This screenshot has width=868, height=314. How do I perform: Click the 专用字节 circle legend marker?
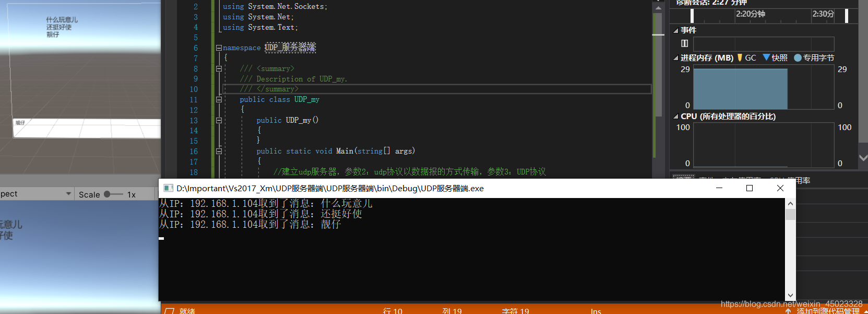coord(798,58)
